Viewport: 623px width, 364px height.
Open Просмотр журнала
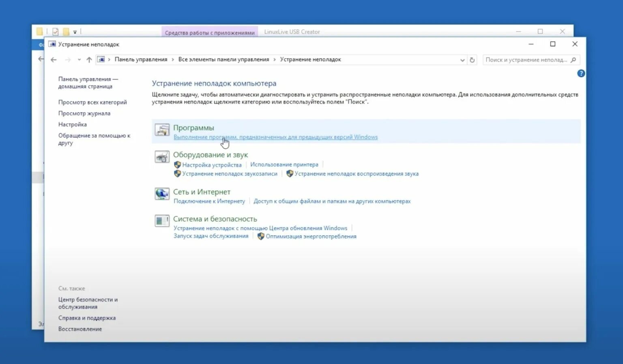click(84, 113)
